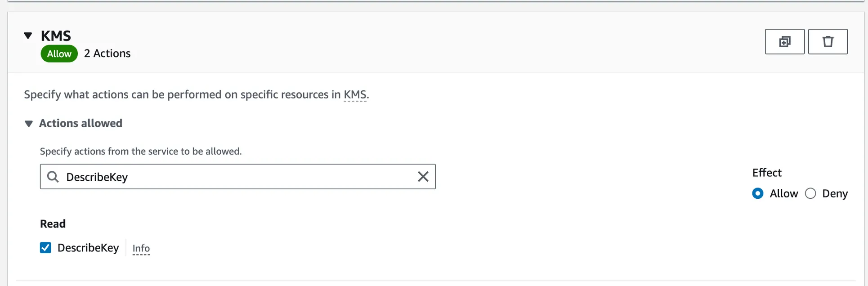Viewport: 868px width, 286px height.
Task: Focus the actions search input field
Action: tap(238, 177)
